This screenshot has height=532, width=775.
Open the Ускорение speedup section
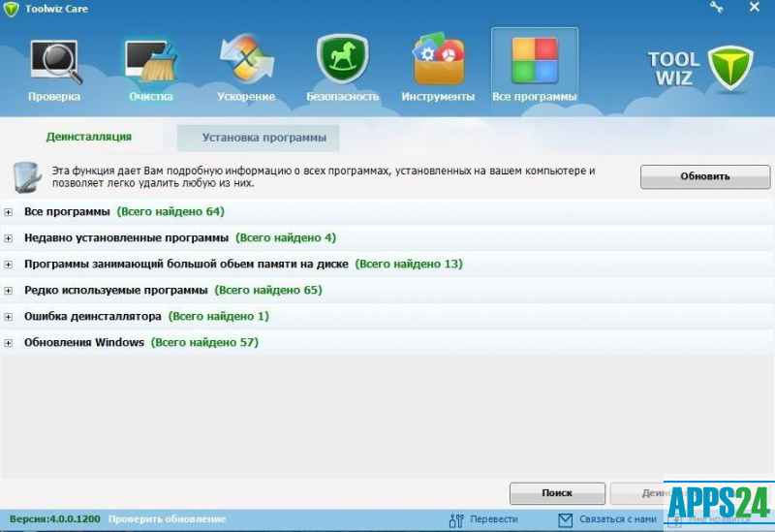246,70
